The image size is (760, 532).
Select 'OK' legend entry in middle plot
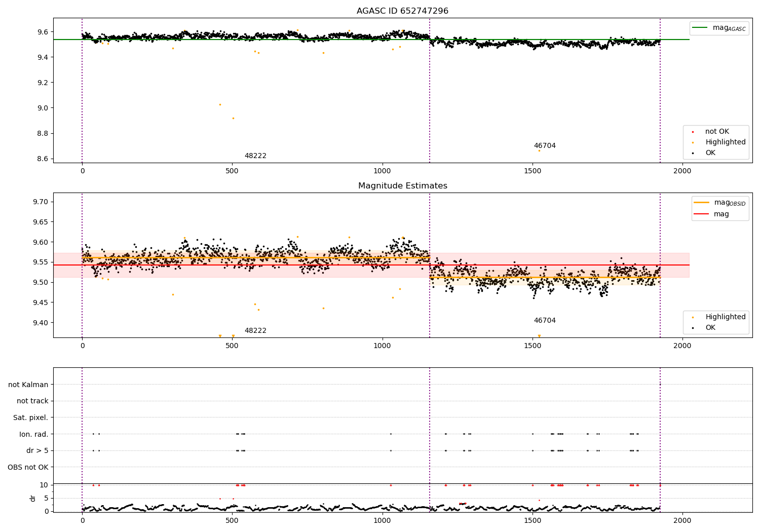(x=710, y=328)
